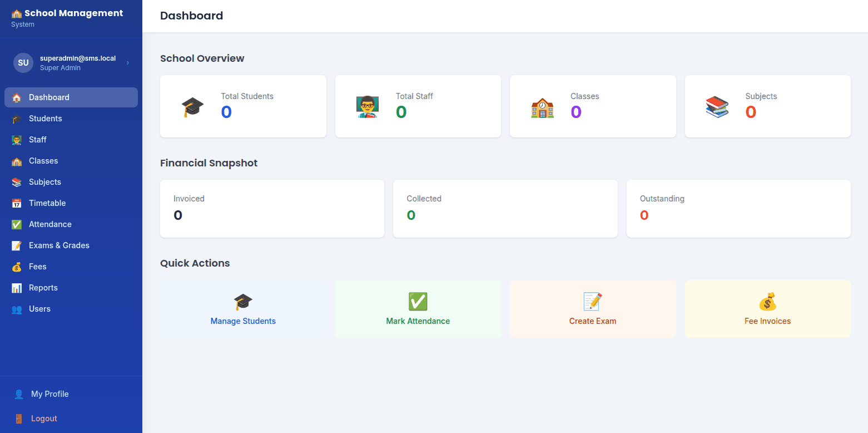Click the teacher icon in Total Staff card
Viewport: 868px width, 433px height.
[368, 106]
